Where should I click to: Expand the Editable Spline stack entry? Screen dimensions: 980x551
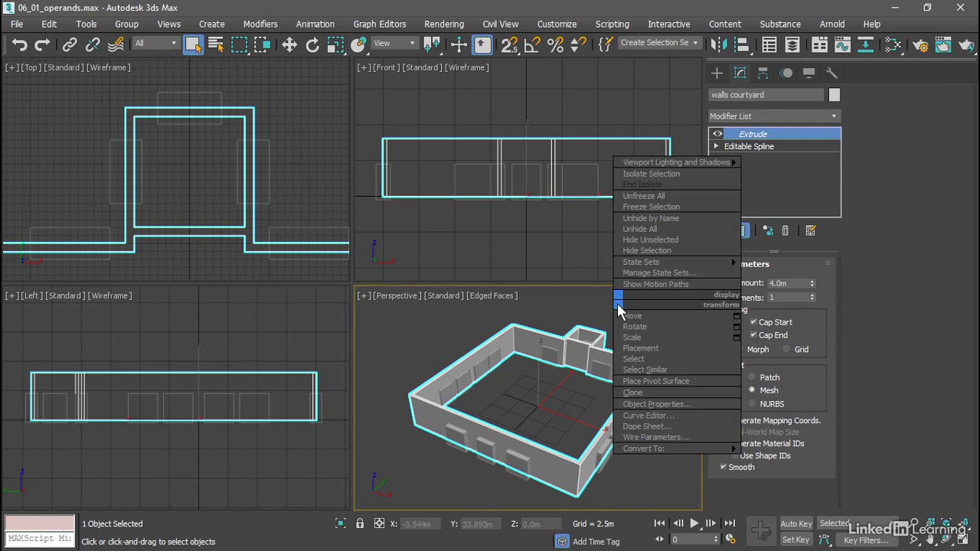(x=717, y=146)
